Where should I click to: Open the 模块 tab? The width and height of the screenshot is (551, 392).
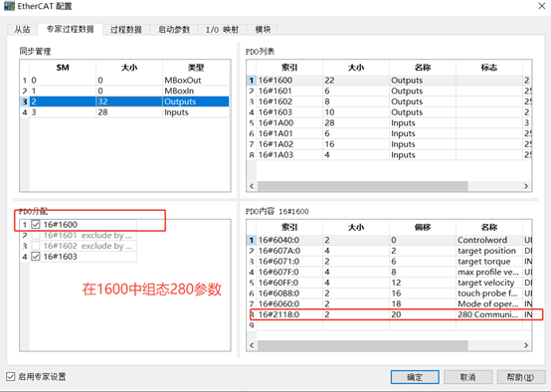tap(263, 30)
